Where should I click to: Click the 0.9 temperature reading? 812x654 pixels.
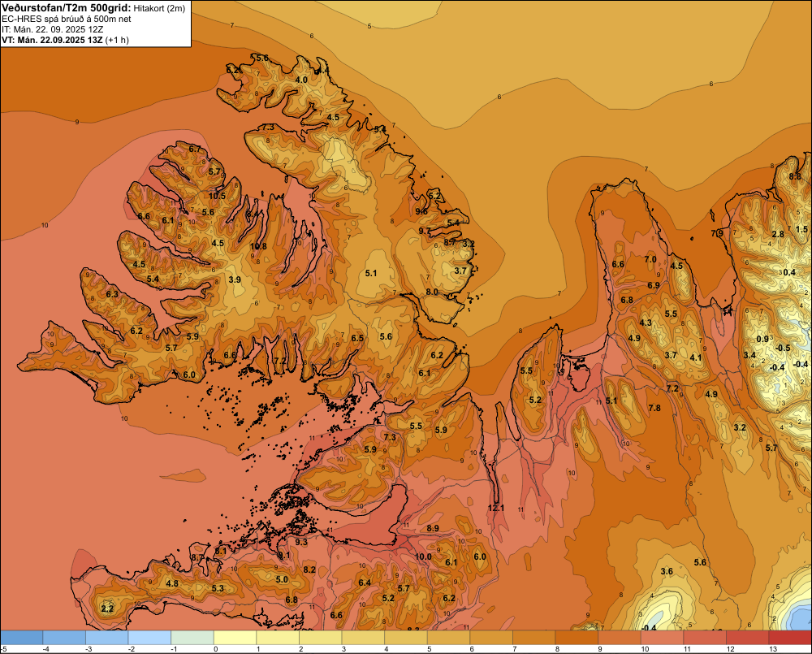[x=762, y=340]
